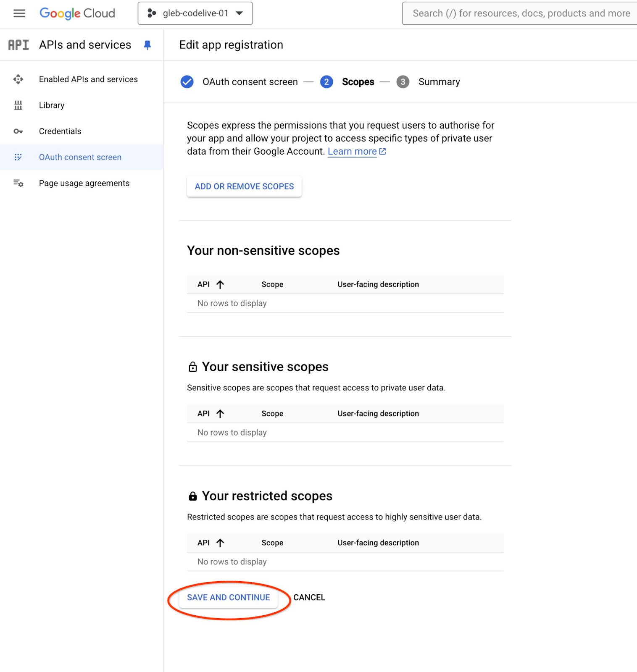This screenshot has height=672, width=637.
Task: Click Save and Continue button
Action: (x=228, y=597)
